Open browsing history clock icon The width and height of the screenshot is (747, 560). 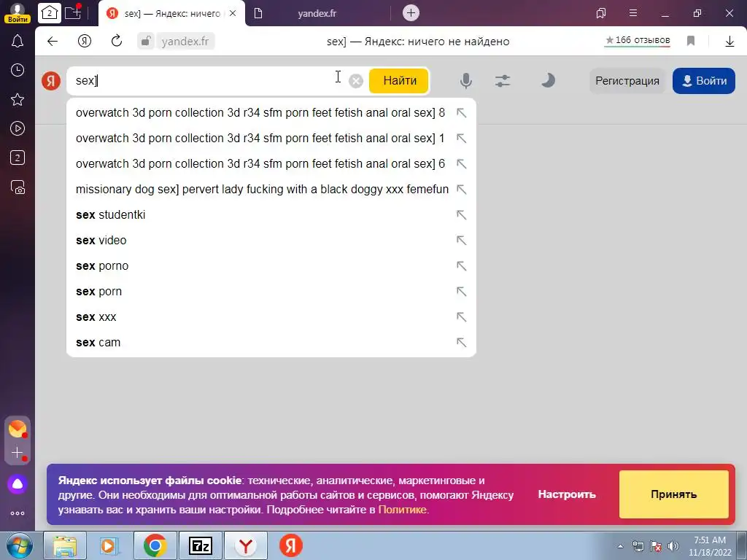point(18,70)
